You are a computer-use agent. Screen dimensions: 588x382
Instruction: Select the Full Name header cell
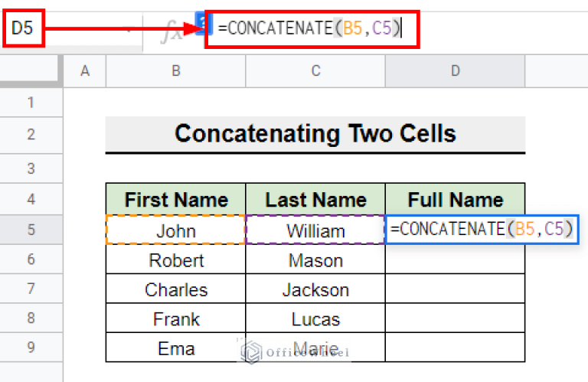point(455,199)
